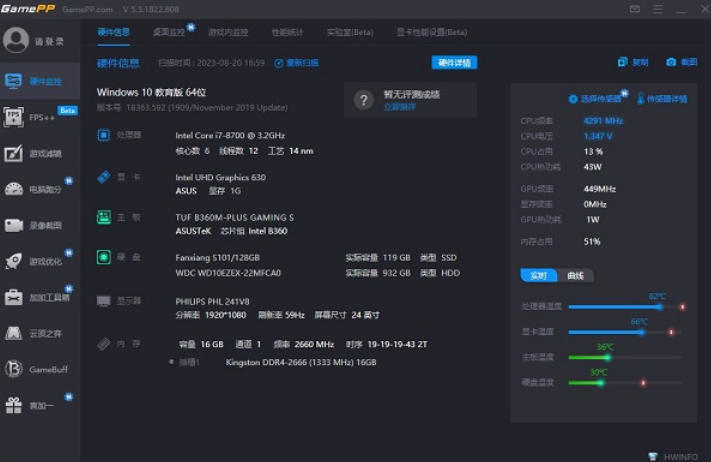Click the question mark benchmark icon

click(364, 100)
